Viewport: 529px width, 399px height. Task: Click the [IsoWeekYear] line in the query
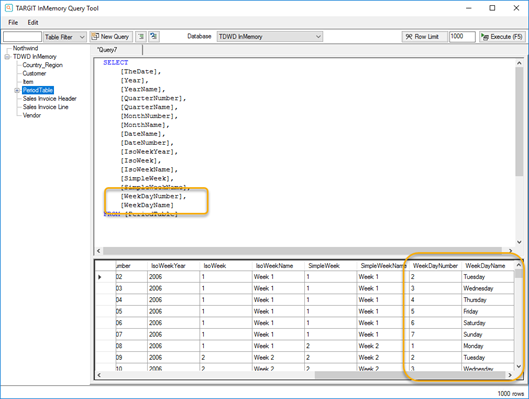[x=149, y=152]
